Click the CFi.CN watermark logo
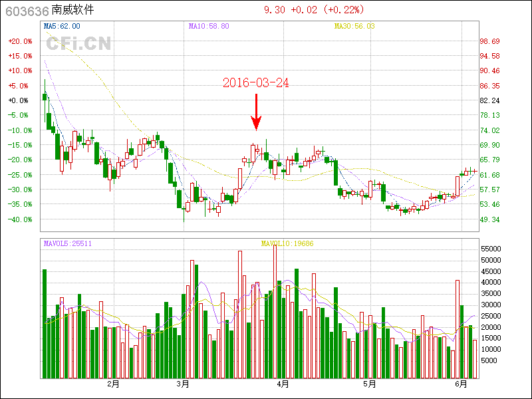 (78, 44)
